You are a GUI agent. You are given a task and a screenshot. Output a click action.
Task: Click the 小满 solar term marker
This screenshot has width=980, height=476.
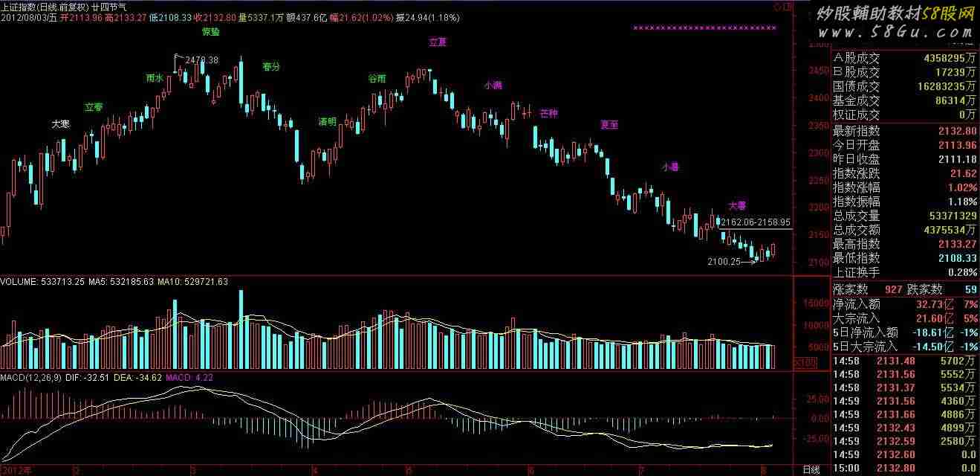[493, 86]
